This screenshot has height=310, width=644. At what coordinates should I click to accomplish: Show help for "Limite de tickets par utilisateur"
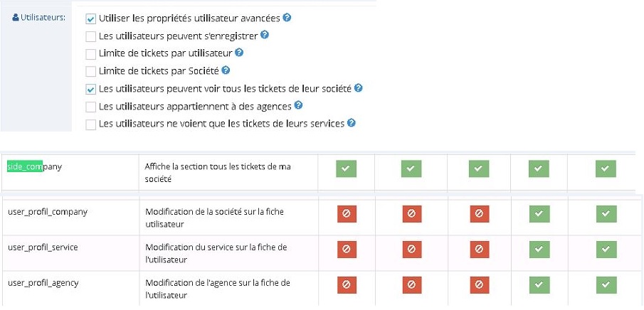[239, 53]
